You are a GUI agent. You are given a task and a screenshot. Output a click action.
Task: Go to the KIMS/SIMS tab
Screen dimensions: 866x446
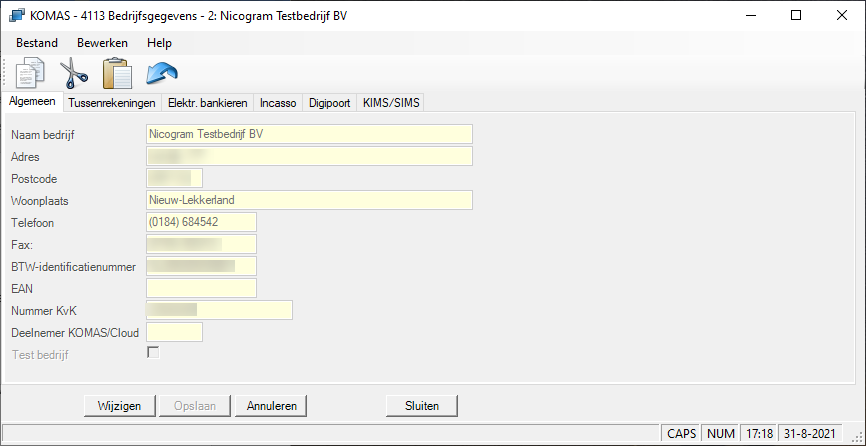390,103
